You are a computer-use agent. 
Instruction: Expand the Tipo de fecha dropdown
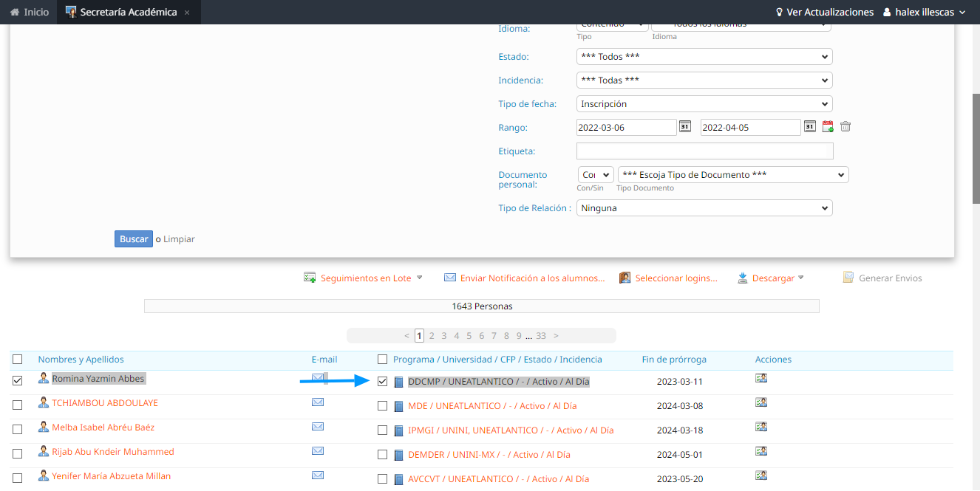[x=704, y=104]
